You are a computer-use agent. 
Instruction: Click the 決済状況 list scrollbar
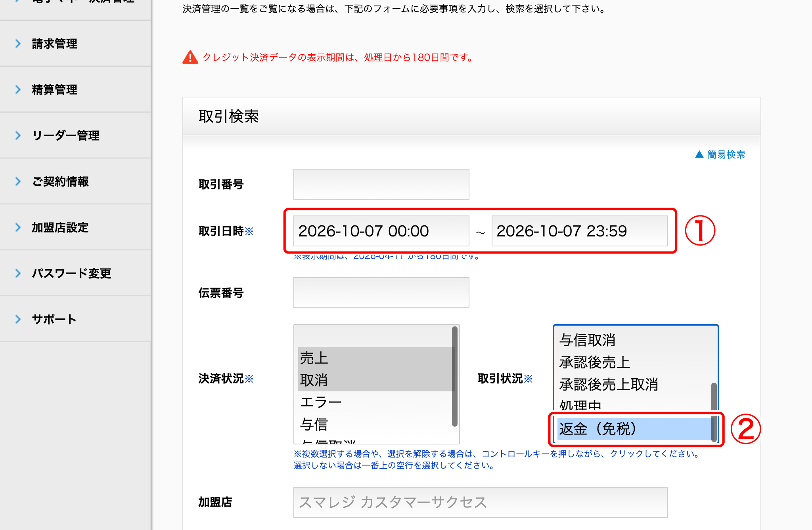click(x=455, y=376)
